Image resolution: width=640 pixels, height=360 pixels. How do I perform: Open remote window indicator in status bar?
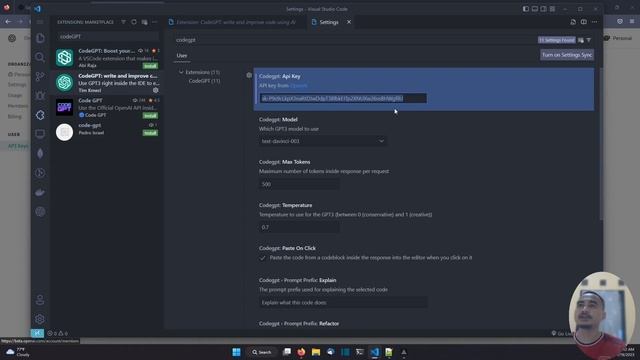point(37,333)
